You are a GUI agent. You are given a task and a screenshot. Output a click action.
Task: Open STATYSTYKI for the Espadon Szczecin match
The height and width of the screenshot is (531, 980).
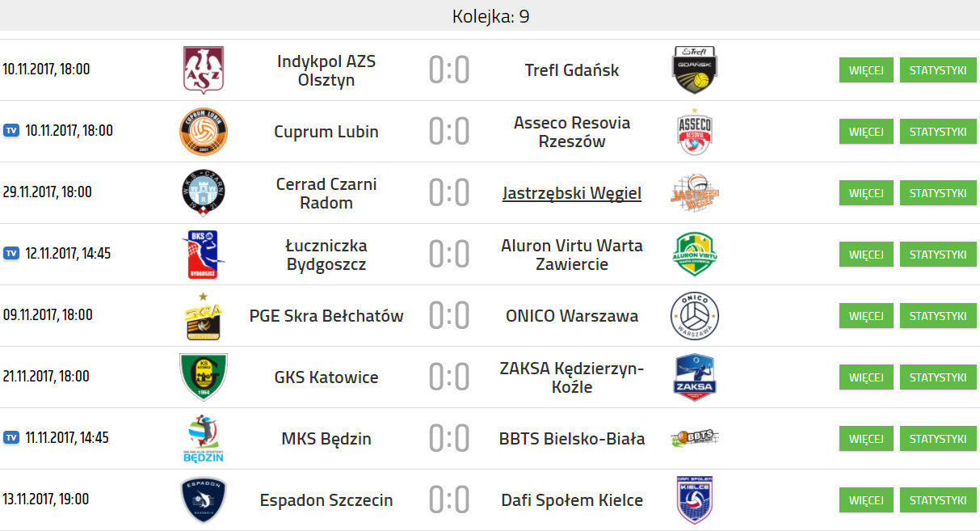(x=938, y=500)
